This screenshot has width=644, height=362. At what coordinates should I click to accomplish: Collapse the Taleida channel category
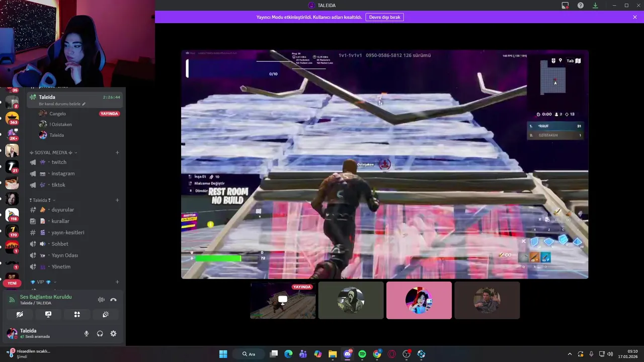[x=43, y=200]
